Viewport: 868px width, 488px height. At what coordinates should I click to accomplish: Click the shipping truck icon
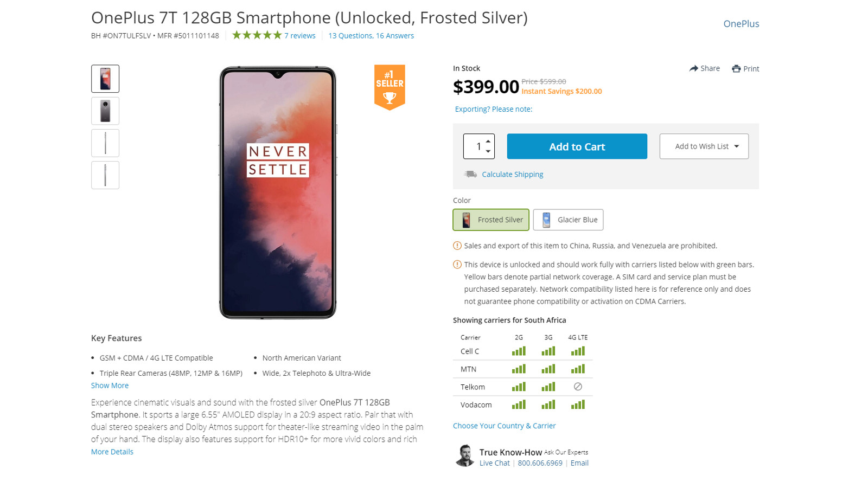tap(470, 174)
